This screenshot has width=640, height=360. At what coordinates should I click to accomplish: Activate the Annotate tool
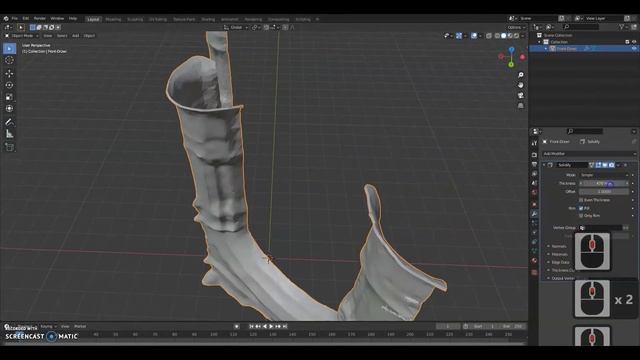pyautogui.click(x=9, y=122)
